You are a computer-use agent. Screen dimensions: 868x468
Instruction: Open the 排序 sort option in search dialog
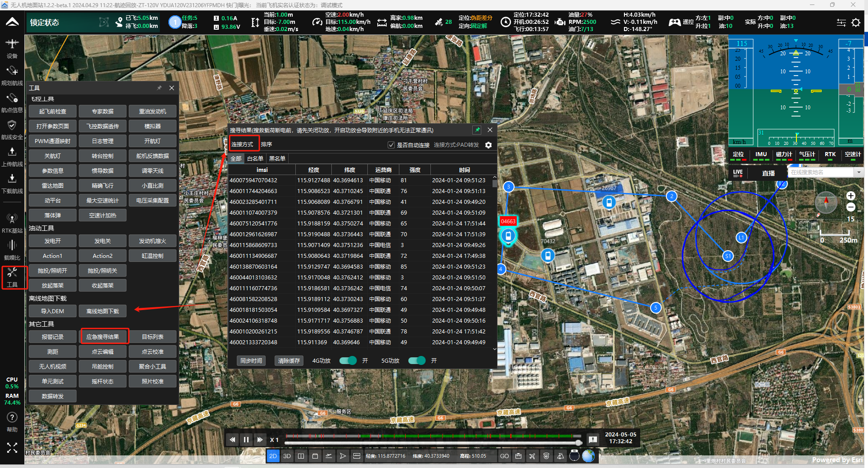267,144
